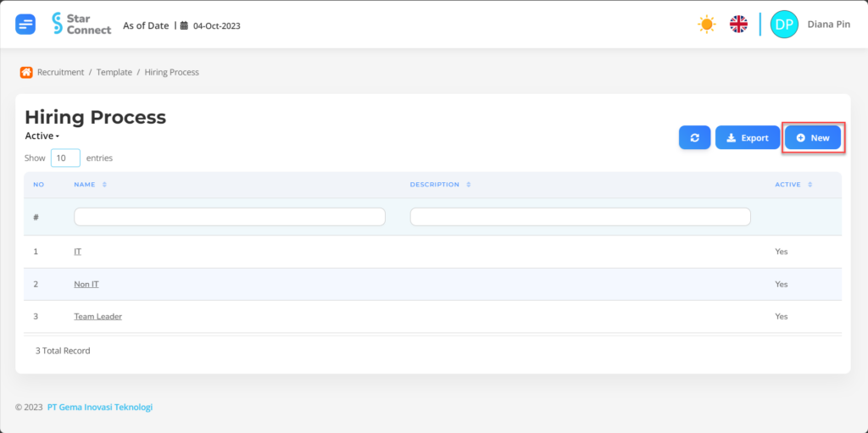The image size is (868, 433).
Task: Click the Hiring Process page heading
Action: point(95,117)
